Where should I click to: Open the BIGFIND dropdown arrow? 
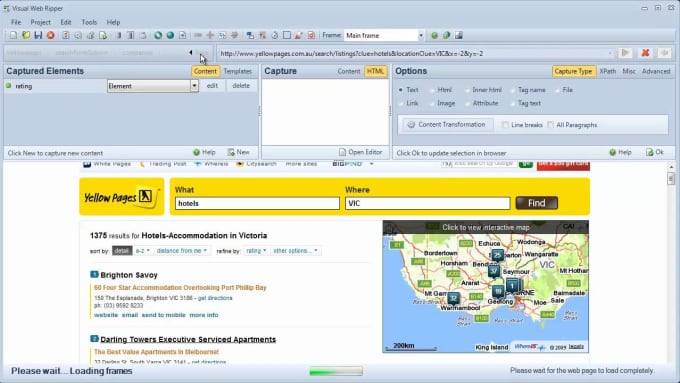point(371,164)
